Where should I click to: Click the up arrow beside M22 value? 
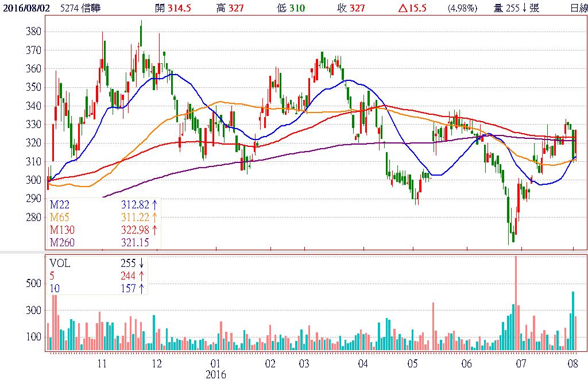coord(154,204)
